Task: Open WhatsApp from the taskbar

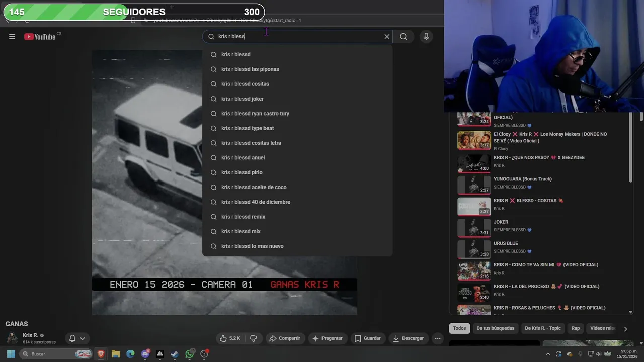Action: pyautogui.click(x=190, y=354)
